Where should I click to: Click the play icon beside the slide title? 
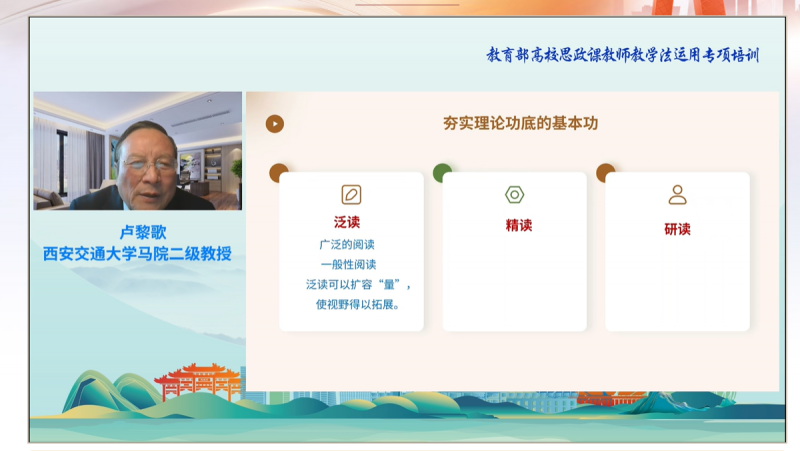coord(275,124)
